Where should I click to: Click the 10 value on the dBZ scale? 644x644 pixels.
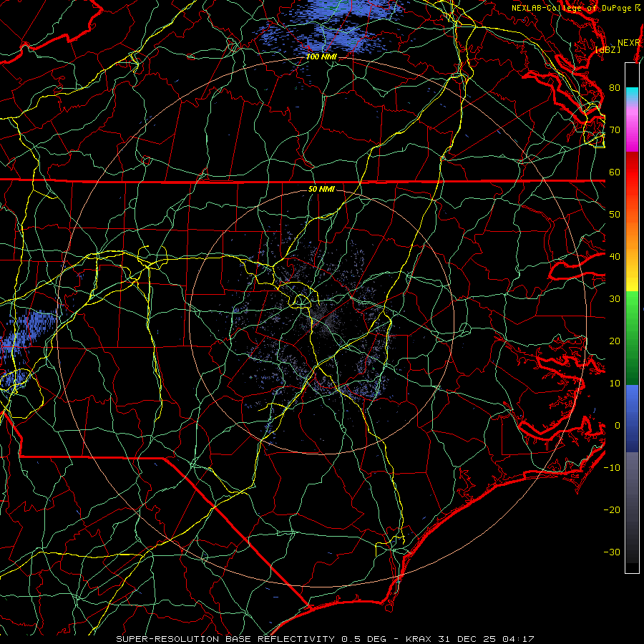click(x=615, y=384)
